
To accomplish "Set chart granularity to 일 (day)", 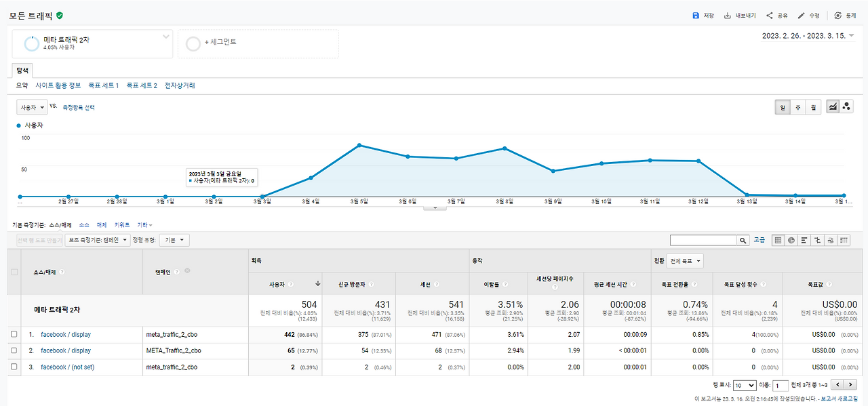I will click(783, 107).
